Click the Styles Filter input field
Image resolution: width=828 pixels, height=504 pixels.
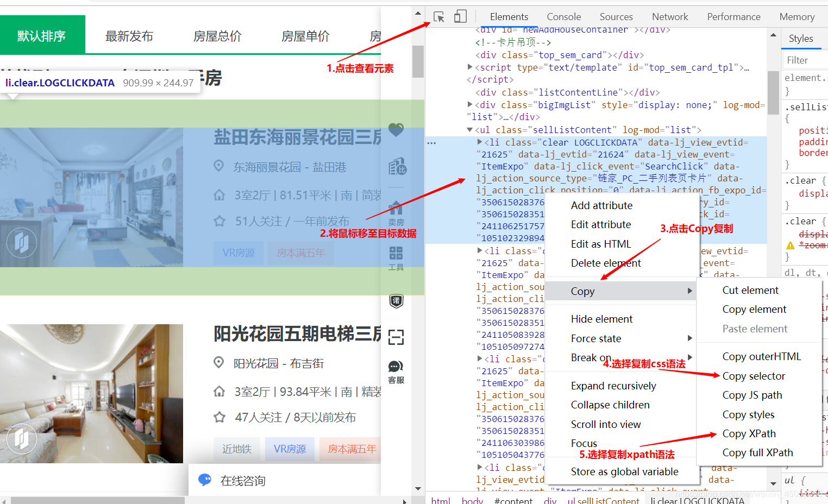click(x=805, y=60)
